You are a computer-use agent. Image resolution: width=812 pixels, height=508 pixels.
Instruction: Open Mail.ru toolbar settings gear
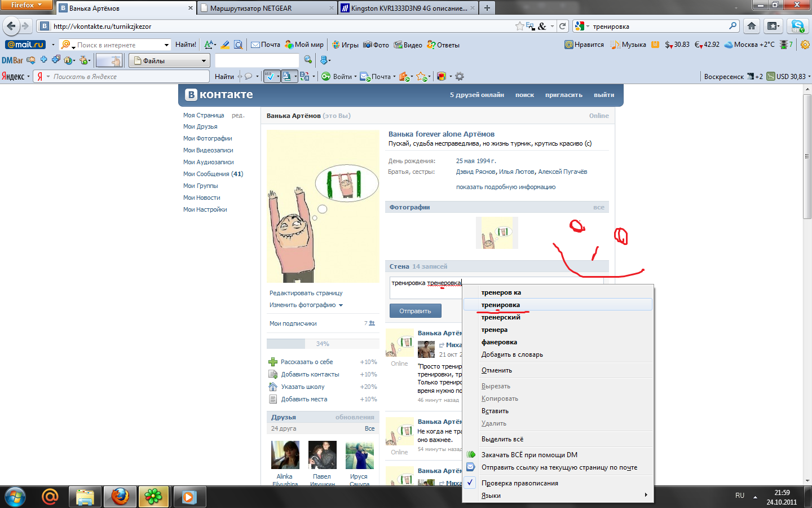coord(805,45)
